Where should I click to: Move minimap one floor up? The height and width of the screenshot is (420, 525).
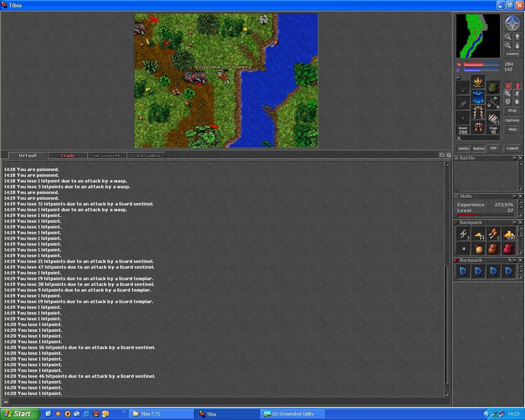[x=517, y=37]
